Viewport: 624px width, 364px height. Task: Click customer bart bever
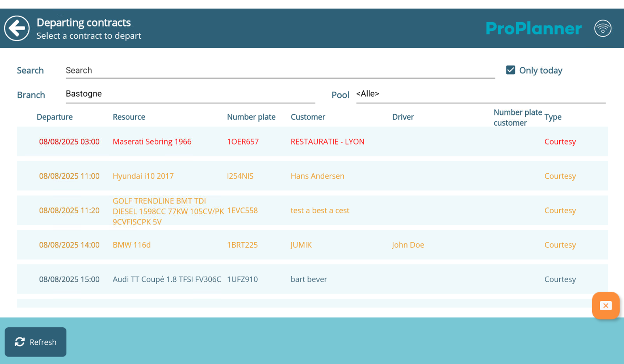point(309,279)
